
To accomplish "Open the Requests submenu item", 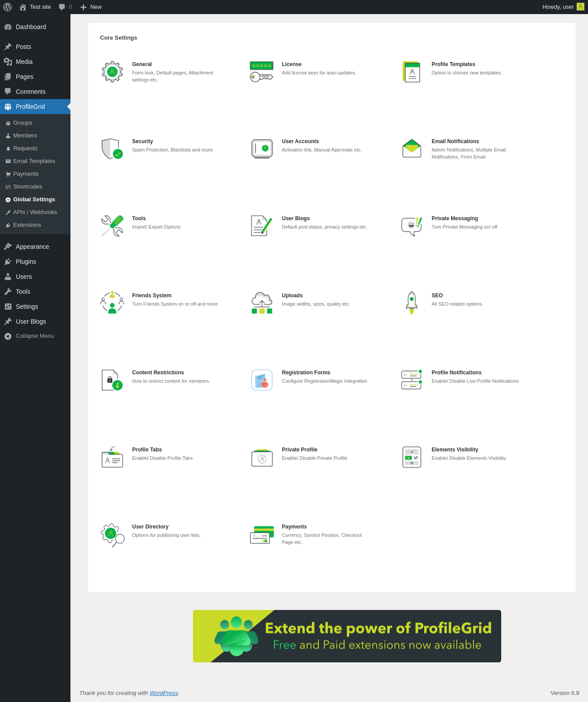I will [35, 148].
